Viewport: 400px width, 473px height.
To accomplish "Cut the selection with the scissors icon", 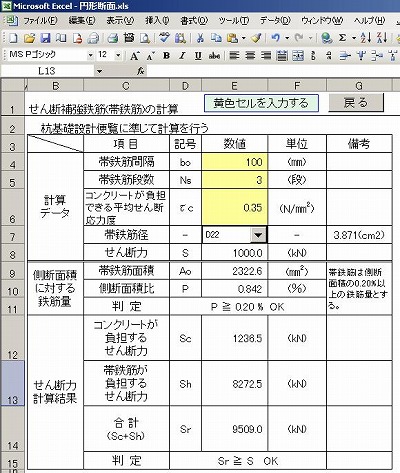I will [200, 38].
